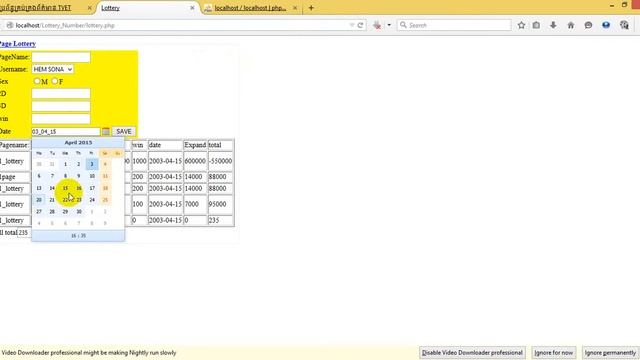Click the April 2015 calendar header
This screenshot has width=640, height=360.
pos(78,142)
